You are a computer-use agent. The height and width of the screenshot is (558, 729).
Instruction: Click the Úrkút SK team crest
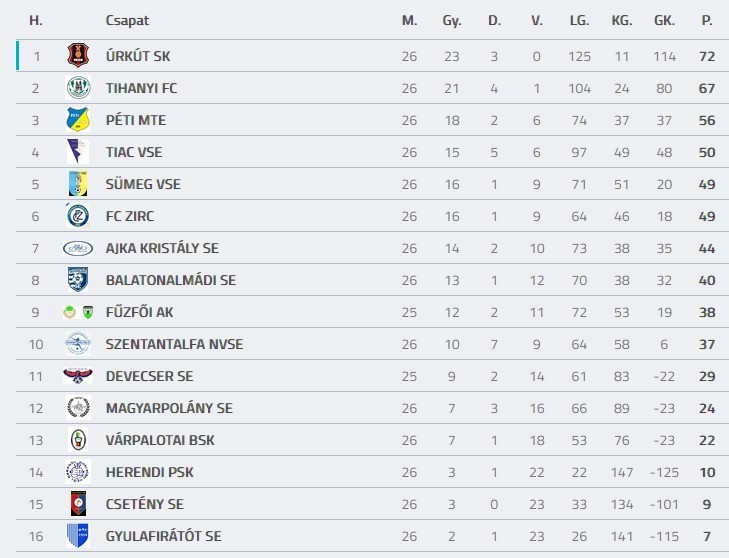[78, 56]
